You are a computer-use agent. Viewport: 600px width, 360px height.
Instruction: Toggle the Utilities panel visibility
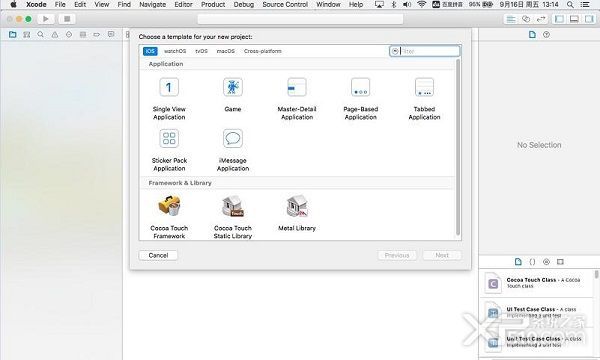(589, 19)
